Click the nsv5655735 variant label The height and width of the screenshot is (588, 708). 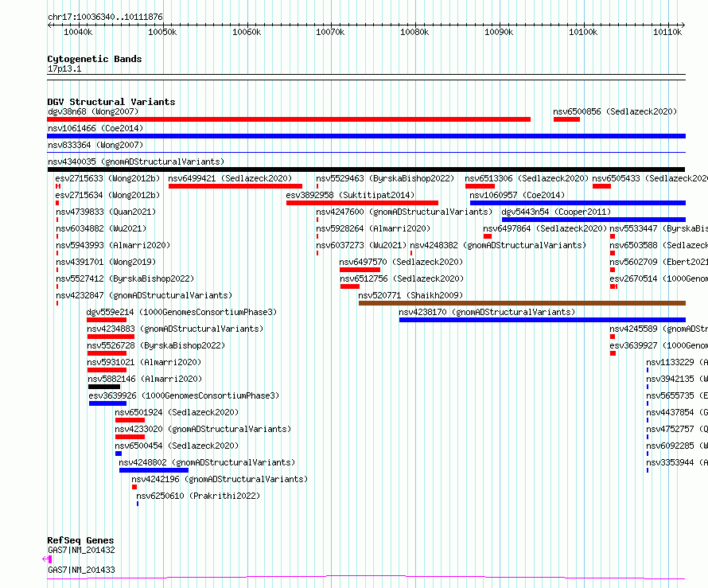pyautogui.click(x=677, y=395)
